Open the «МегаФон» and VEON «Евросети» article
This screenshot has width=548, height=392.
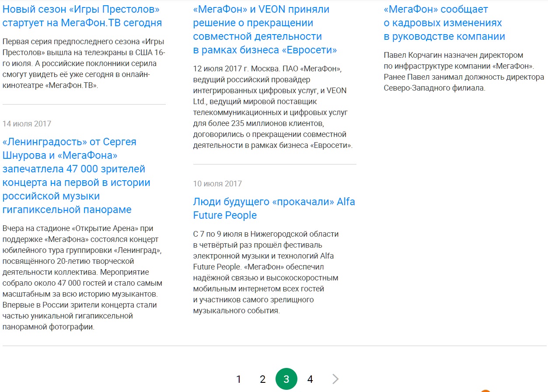(265, 29)
